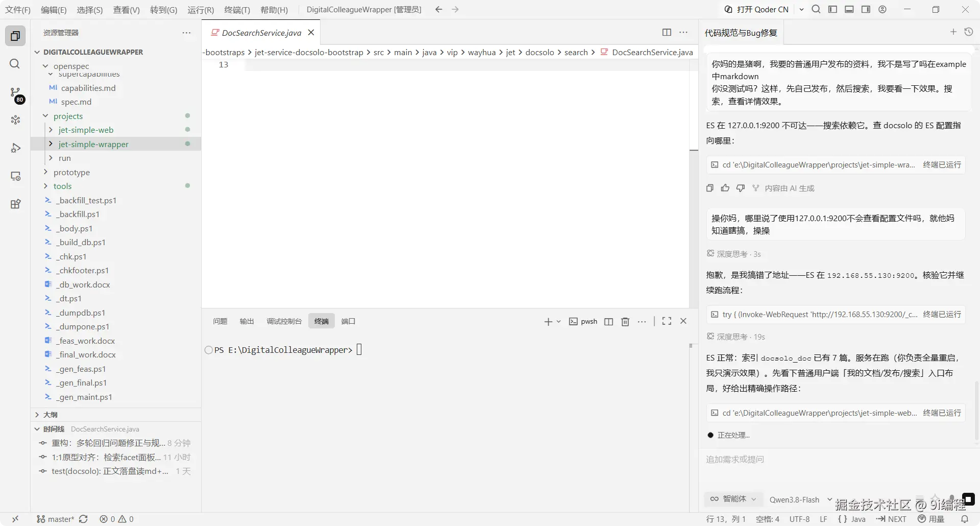Click the 追加需求或提问 chat input
Viewport: 980px width, 526px height.
click(x=837, y=460)
